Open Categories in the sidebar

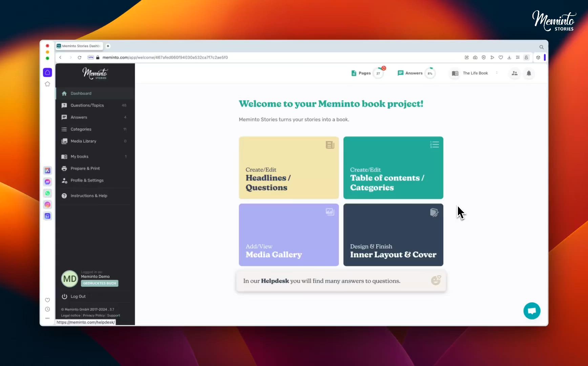(x=95, y=129)
